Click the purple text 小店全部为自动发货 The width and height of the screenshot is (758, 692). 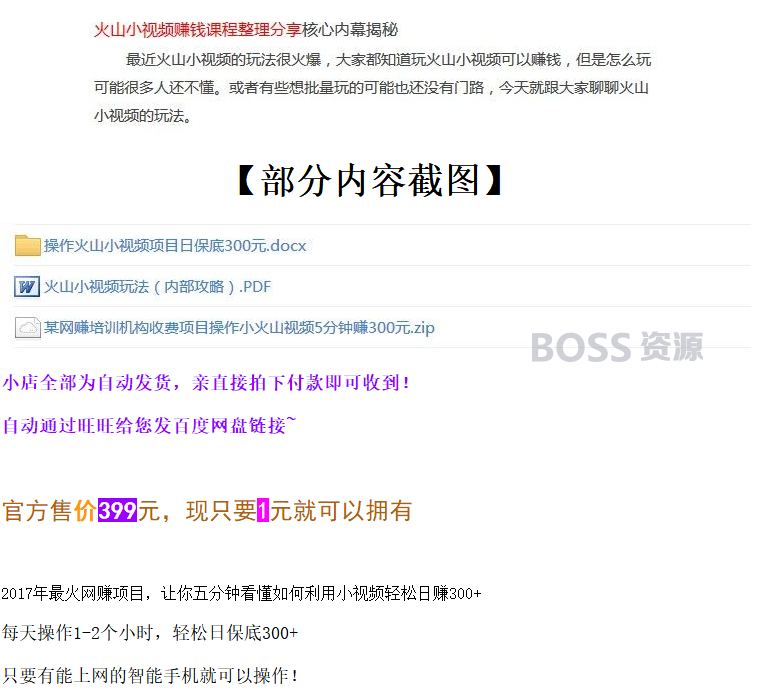click(x=87, y=383)
